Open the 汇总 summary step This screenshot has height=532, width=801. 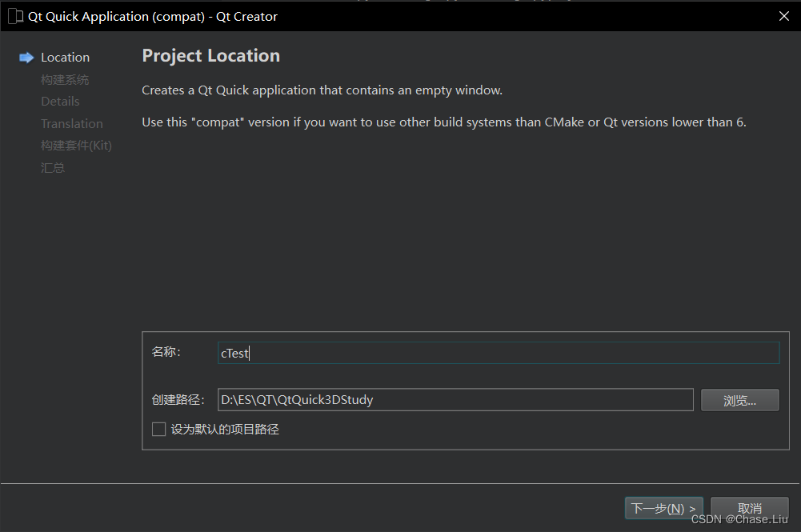click(53, 167)
